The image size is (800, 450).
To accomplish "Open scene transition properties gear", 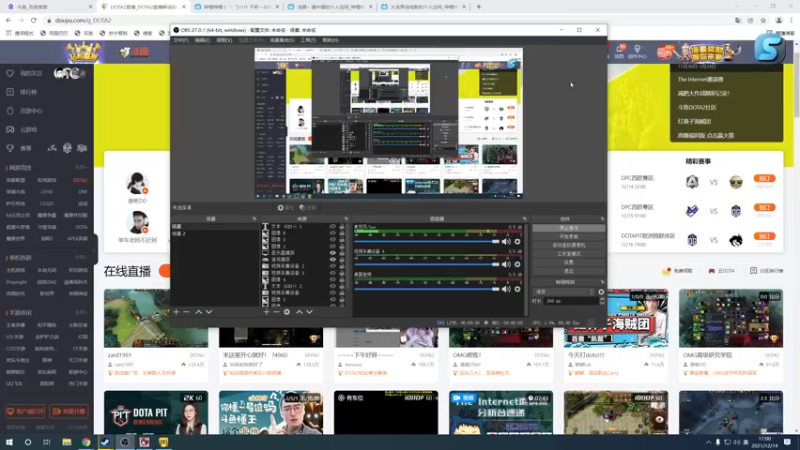I will click(x=601, y=292).
